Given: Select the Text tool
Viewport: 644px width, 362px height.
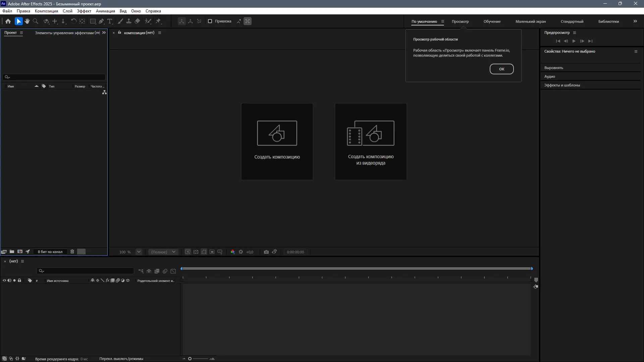Looking at the screenshot, I should click(x=110, y=21).
